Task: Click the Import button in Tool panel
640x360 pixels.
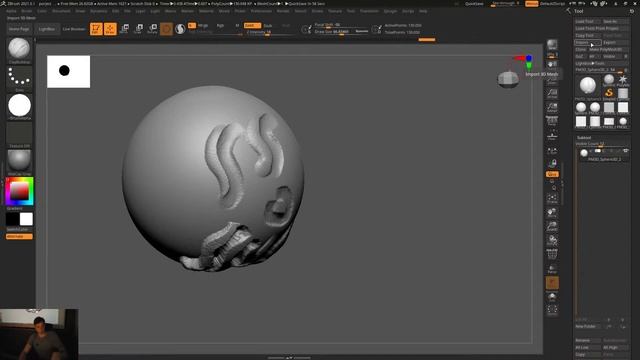Action: pos(588,42)
